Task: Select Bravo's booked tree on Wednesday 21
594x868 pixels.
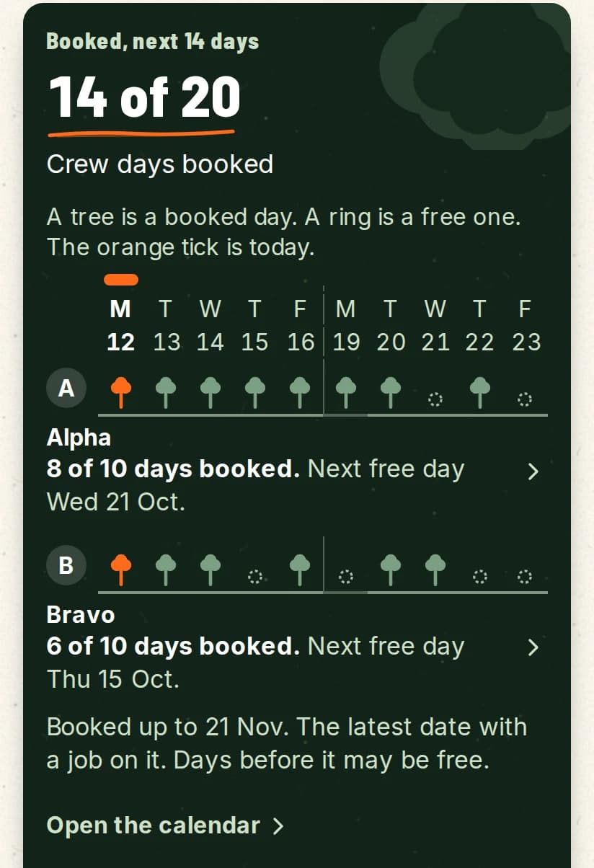Action: (435, 570)
